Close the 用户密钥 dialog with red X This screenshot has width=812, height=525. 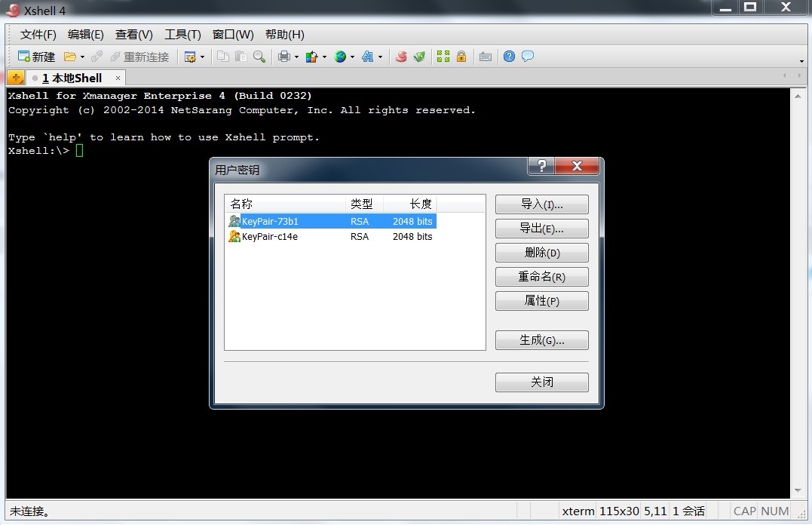coord(577,166)
